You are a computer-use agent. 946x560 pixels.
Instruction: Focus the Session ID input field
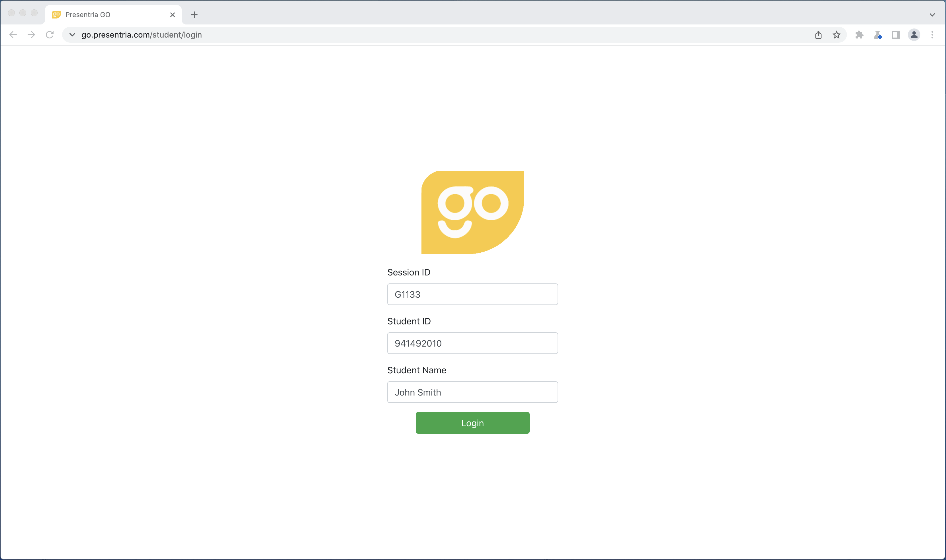pyautogui.click(x=472, y=294)
